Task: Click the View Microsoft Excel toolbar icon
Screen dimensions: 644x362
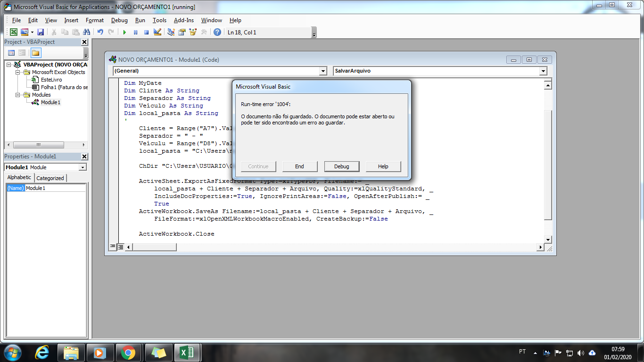Action: point(14,32)
